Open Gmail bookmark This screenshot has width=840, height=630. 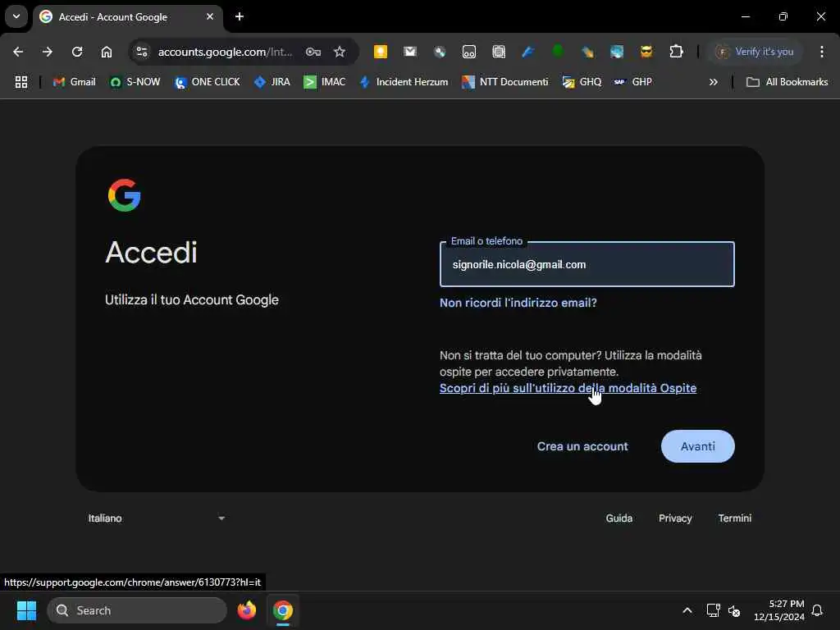click(x=75, y=82)
